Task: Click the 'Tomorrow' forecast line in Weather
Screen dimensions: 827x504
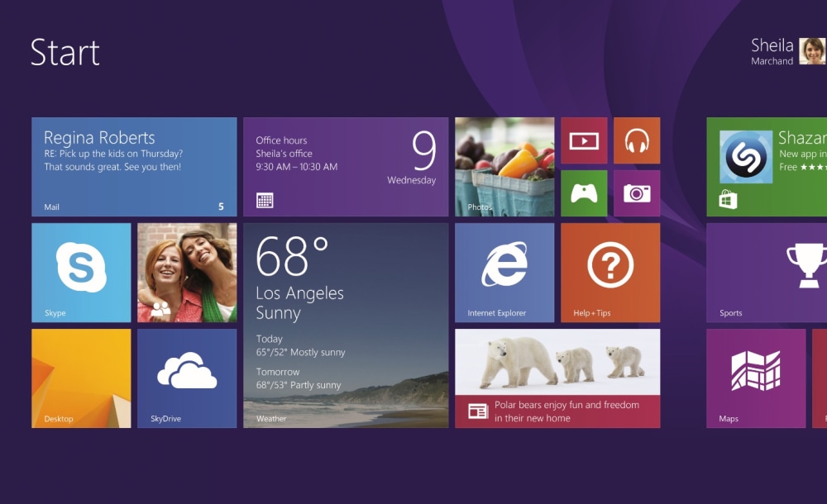Action: pyautogui.click(x=299, y=378)
